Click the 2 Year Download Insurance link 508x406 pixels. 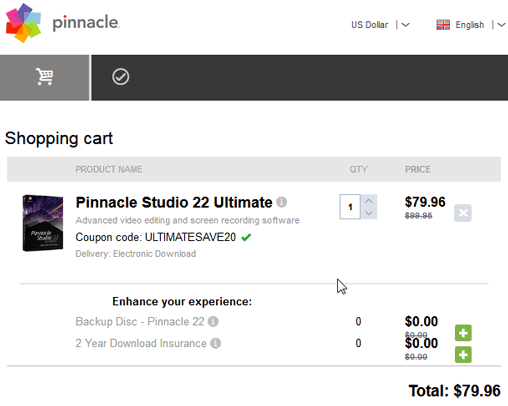pyautogui.click(x=141, y=343)
